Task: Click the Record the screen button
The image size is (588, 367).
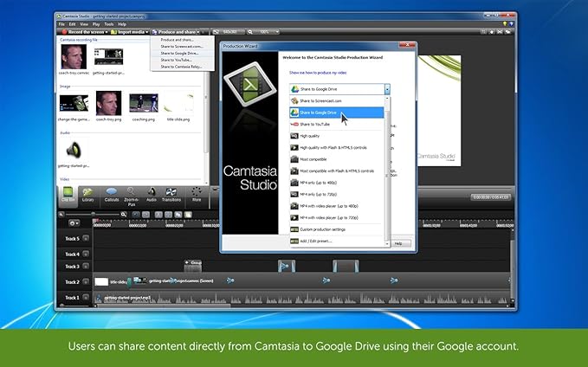Action: (x=81, y=31)
